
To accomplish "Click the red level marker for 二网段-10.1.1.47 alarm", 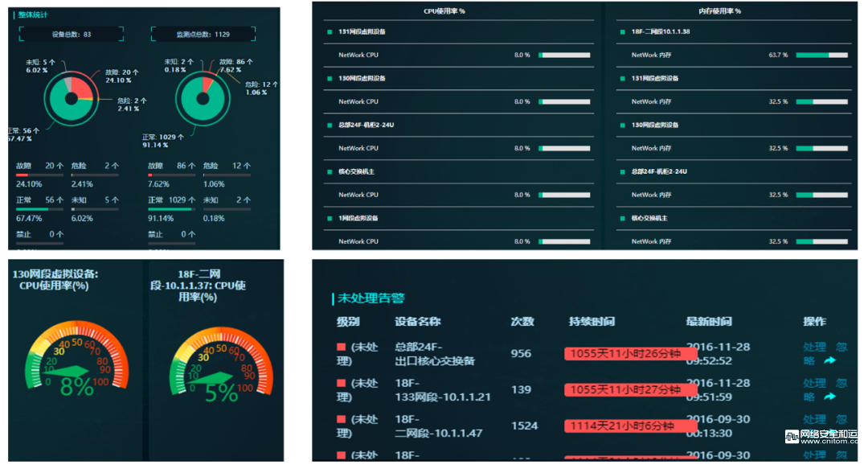I will [341, 419].
